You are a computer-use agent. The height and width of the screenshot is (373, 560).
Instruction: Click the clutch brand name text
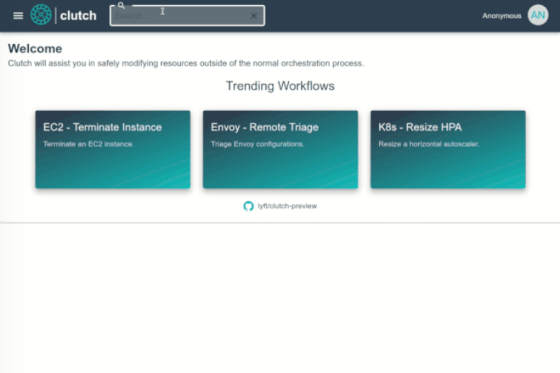pyautogui.click(x=78, y=16)
